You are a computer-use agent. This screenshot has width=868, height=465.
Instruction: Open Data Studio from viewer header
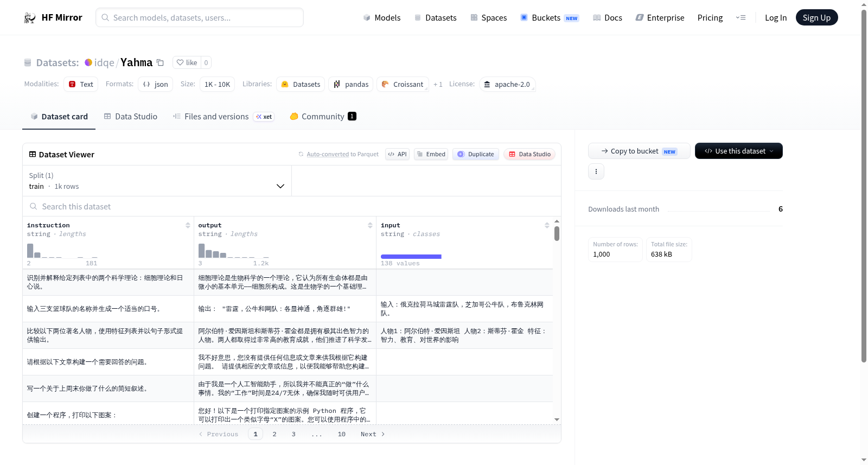pyautogui.click(x=529, y=154)
